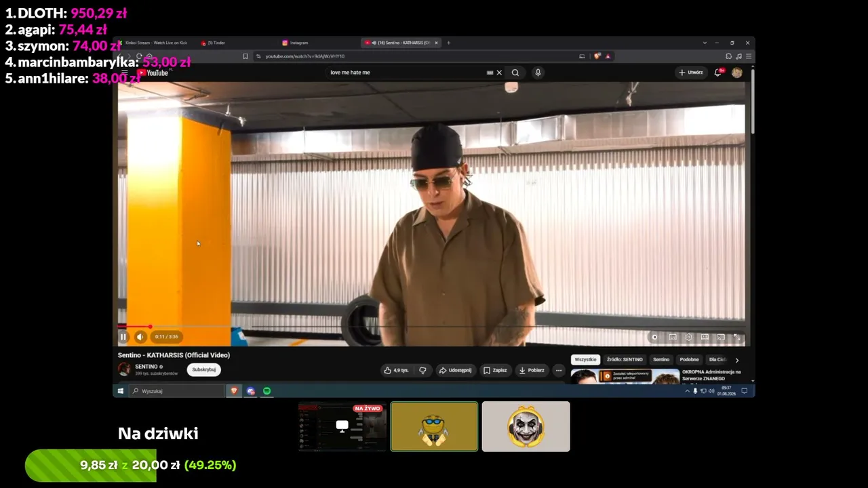The image size is (868, 488).
Task: Click the Subskrybuj button
Action: coord(204,369)
